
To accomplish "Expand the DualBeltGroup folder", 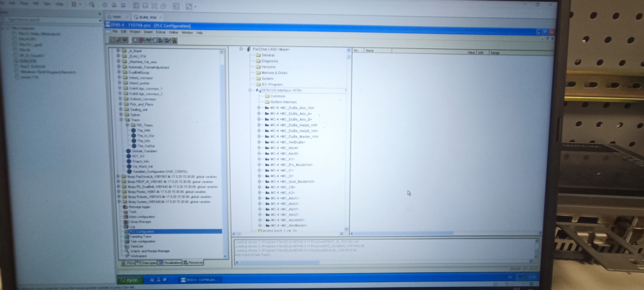I will (x=119, y=72).
